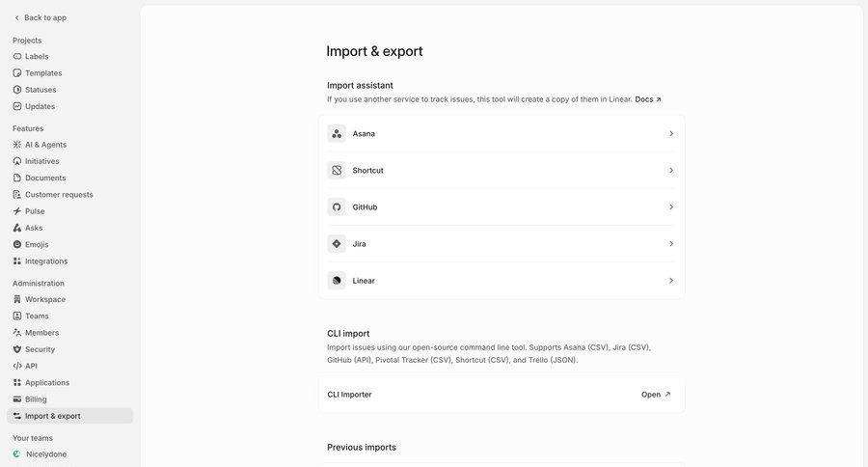Click the Import & export arrows icon
The height and width of the screenshot is (467, 868).
tap(17, 416)
